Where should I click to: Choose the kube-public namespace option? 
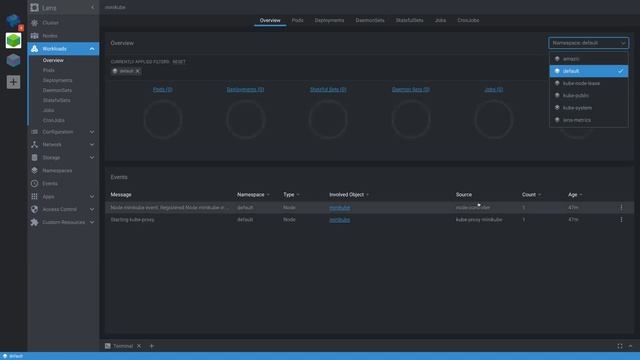(x=589, y=96)
